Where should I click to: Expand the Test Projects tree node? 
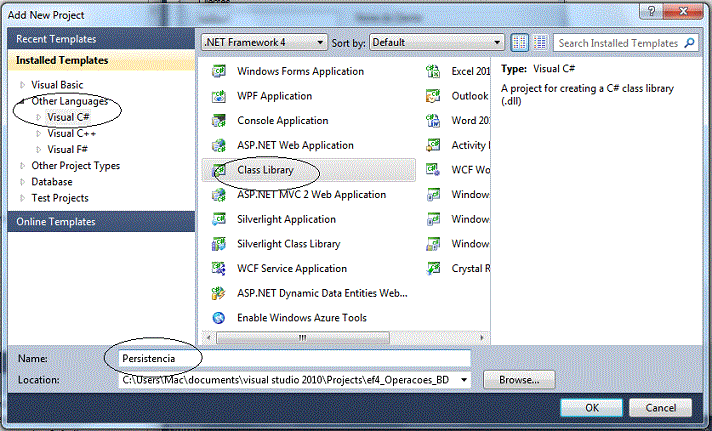(x=22, y=198)
